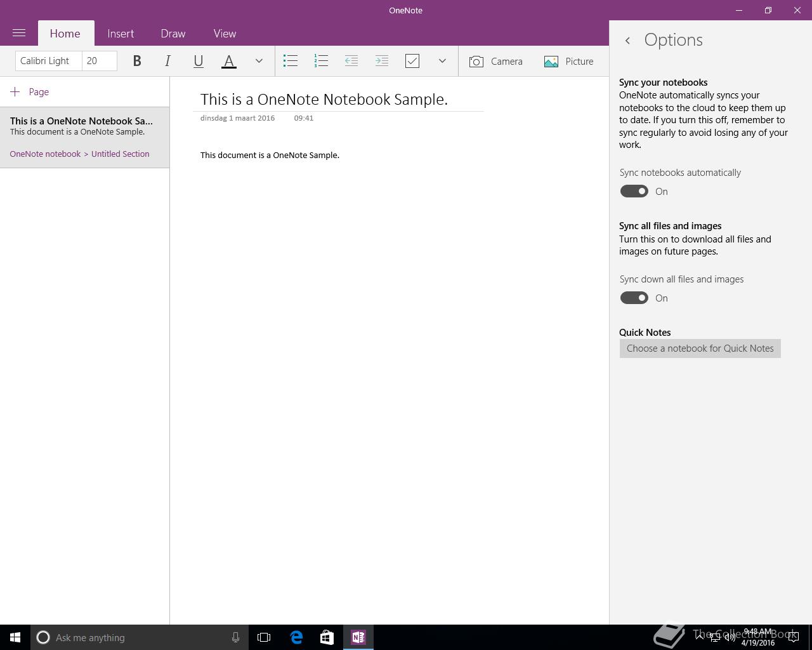Choose a notebook for Quick Notes
Screen dimensions: 812x650
[700, 348]
